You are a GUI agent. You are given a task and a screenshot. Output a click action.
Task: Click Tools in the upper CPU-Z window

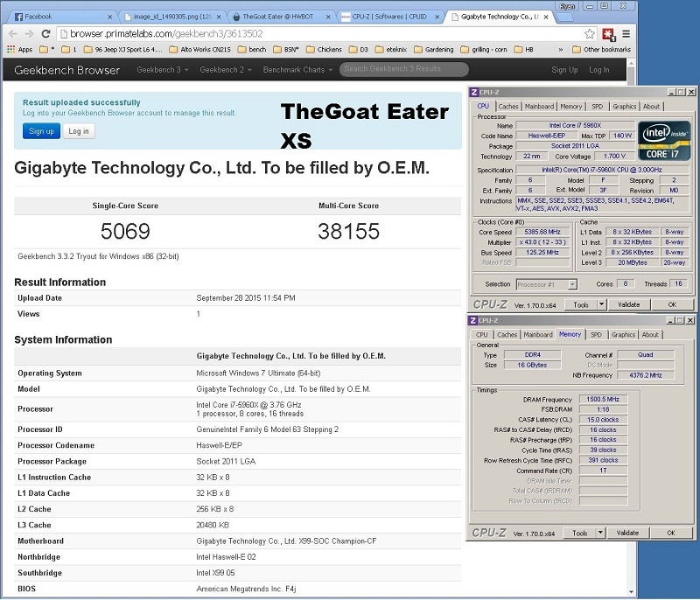581,304
